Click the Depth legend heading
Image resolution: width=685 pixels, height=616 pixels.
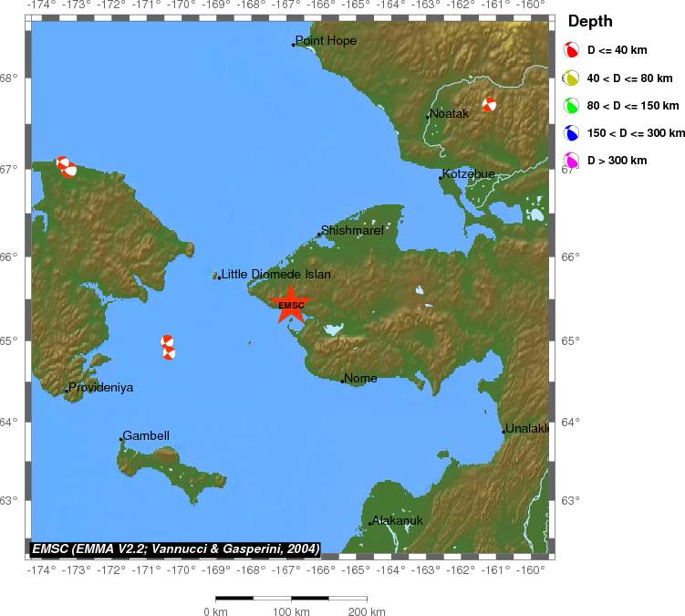(x=590, y=22)
